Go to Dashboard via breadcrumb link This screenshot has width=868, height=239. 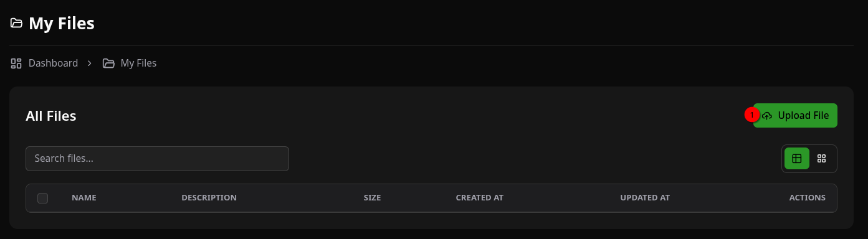point(53,63)
